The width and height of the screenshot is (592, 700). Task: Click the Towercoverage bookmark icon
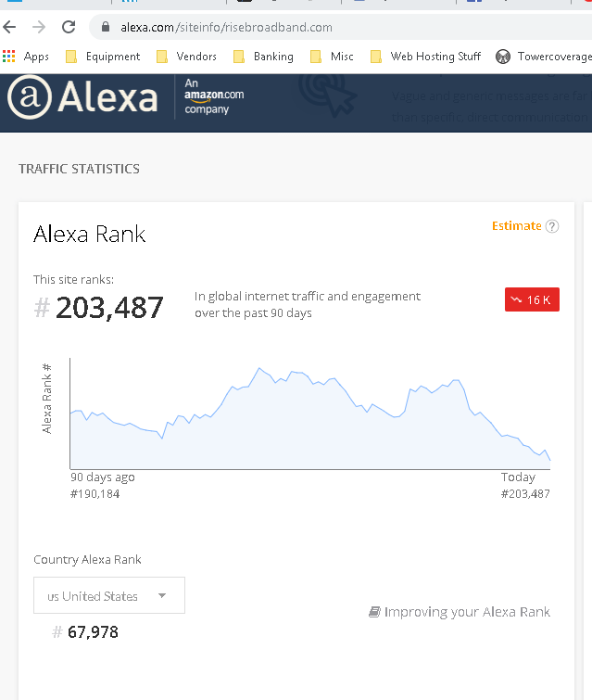(503, 57)
